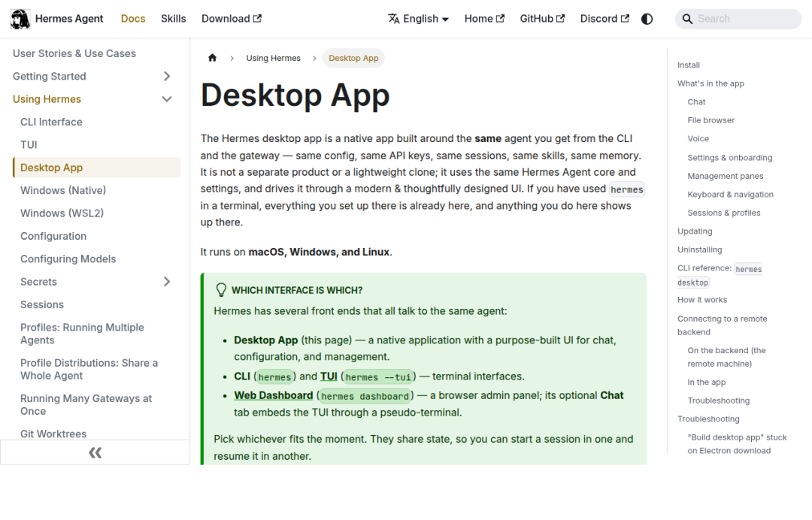Open the Download external link

coord(232,19)
